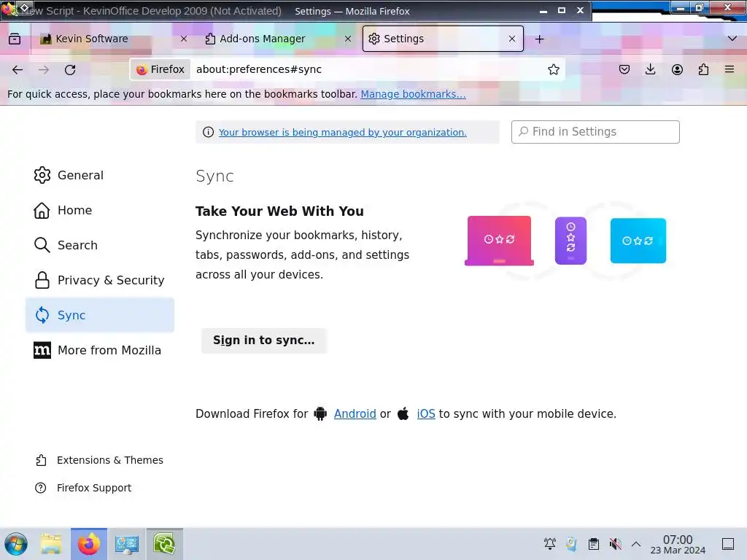Expand hidden tray icons chevron
The width and height of the screenshot is (747, 560).
(636, 544)
